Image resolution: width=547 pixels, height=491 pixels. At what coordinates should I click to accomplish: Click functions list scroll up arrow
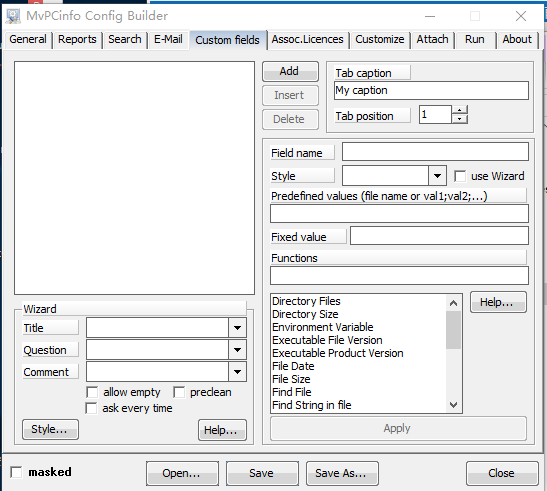pos(454,303)
